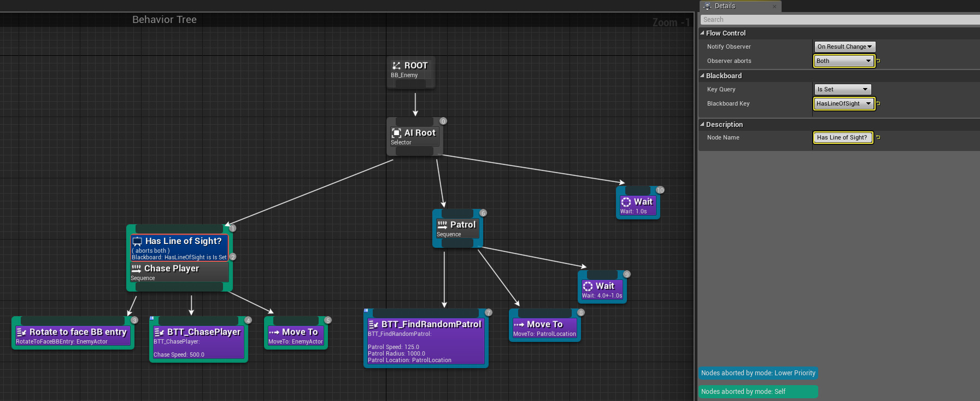Click the Wait 1.0s node icon
This screenshot has width=980, height=401.
626,202
